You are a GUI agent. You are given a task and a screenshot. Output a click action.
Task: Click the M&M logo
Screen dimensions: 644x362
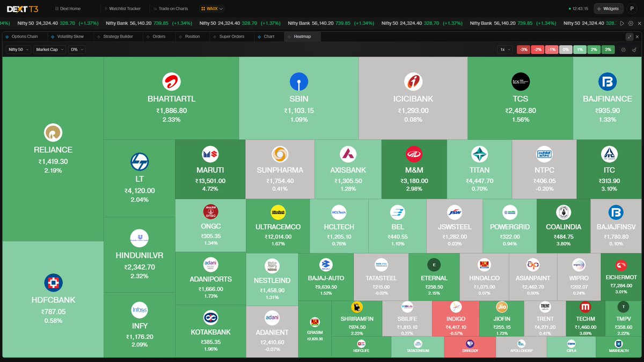[x=414, y=154]
